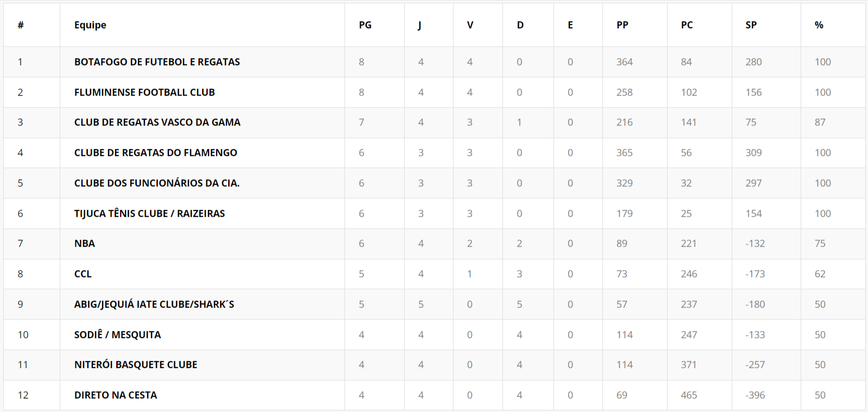The image size is (868, 412).
Task: Click the Equipe column header
Action: click(x=90, y=25)
